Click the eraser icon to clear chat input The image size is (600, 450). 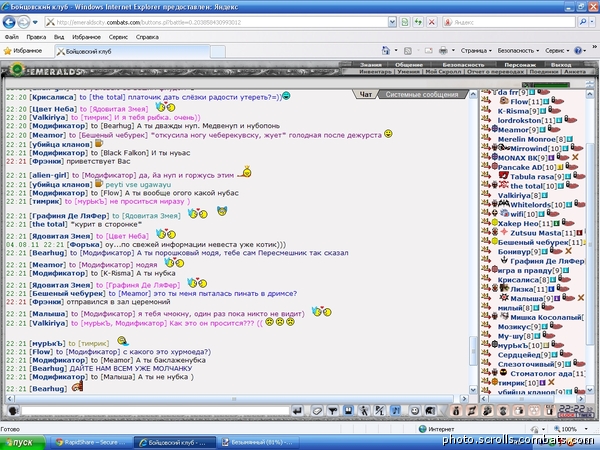(317, 411)
